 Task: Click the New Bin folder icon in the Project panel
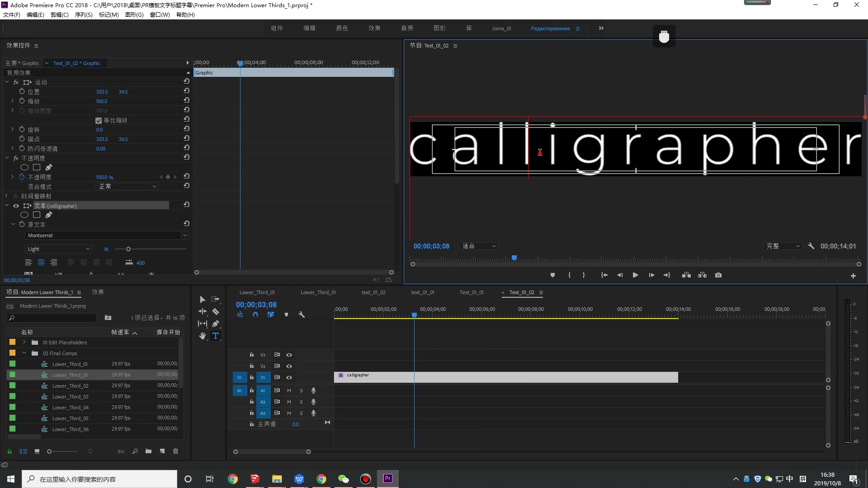click(148, 451)
